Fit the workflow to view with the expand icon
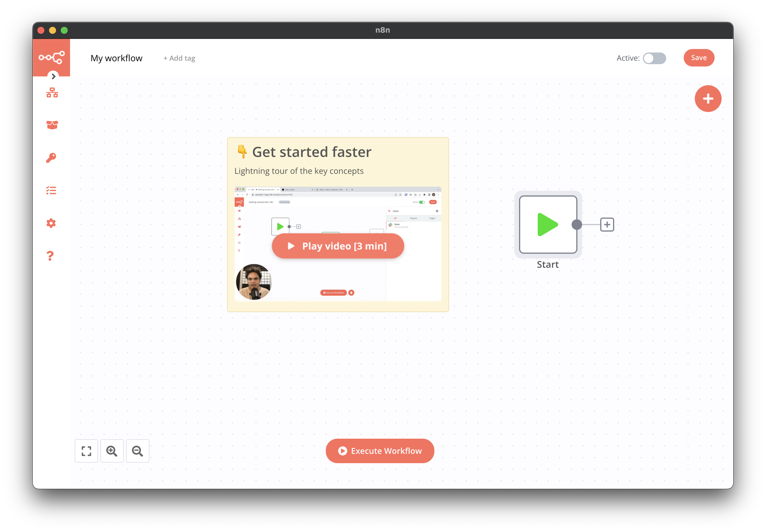The image size is (766, 532). pyautogui.click(x=86, y=451)
